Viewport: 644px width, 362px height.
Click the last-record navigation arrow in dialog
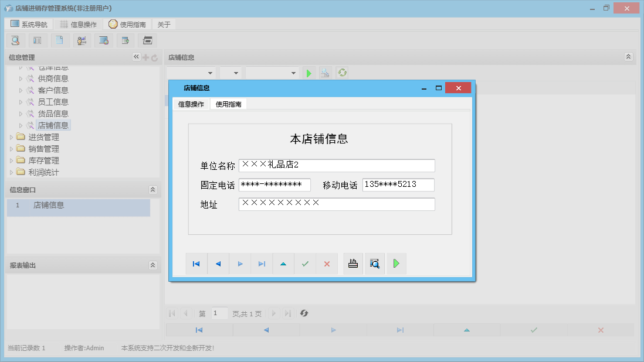262,264
